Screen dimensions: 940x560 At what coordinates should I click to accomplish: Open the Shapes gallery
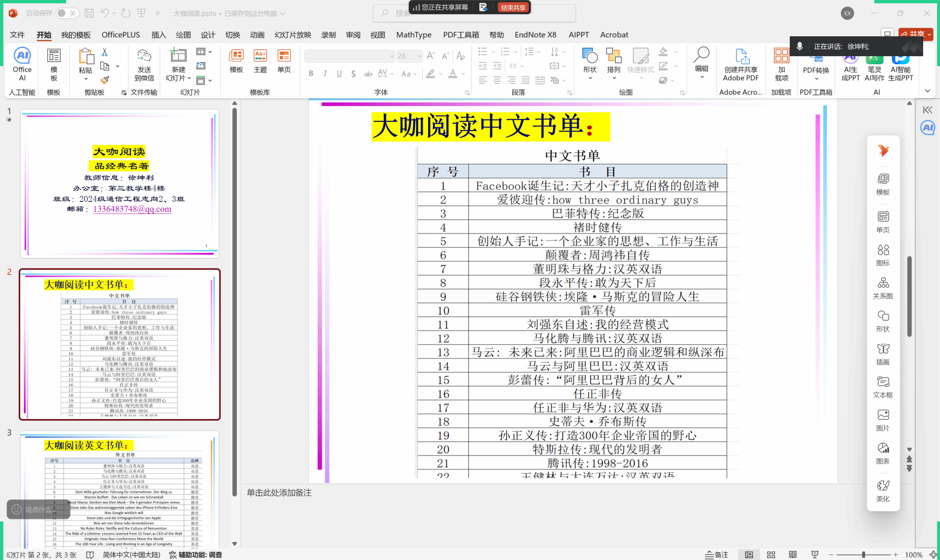[590, 63]
